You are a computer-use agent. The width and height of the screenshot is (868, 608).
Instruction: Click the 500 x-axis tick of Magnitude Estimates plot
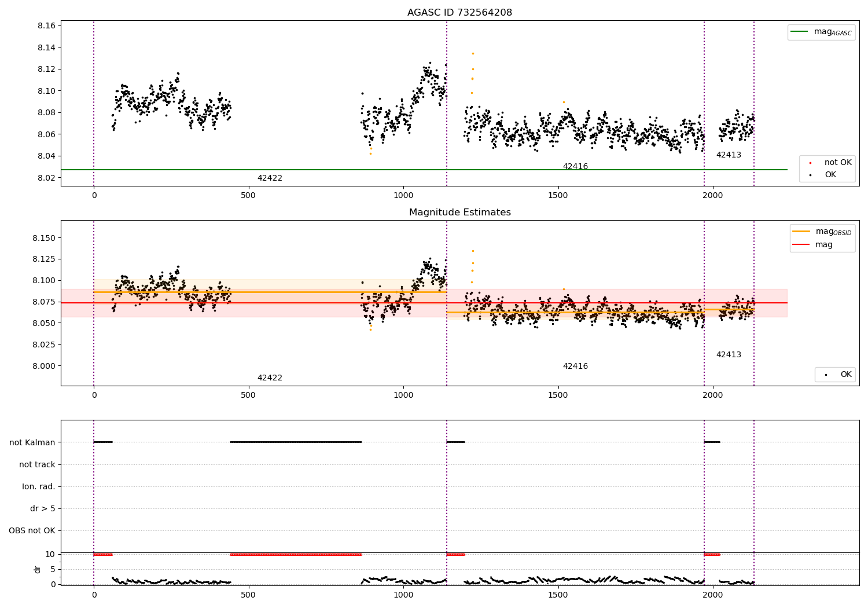248,395
